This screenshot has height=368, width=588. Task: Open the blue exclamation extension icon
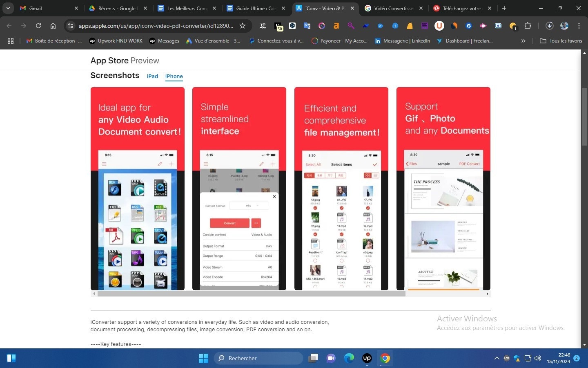(x=395, y=26)
